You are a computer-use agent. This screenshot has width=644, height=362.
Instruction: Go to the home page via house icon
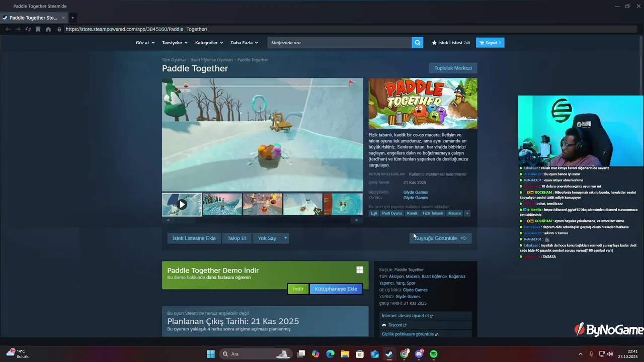(48, 29)
